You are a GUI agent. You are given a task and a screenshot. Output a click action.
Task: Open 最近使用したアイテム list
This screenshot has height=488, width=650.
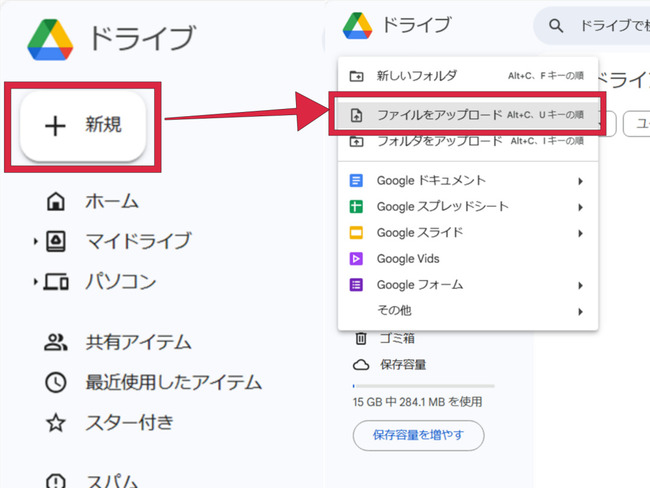(174, 382)
